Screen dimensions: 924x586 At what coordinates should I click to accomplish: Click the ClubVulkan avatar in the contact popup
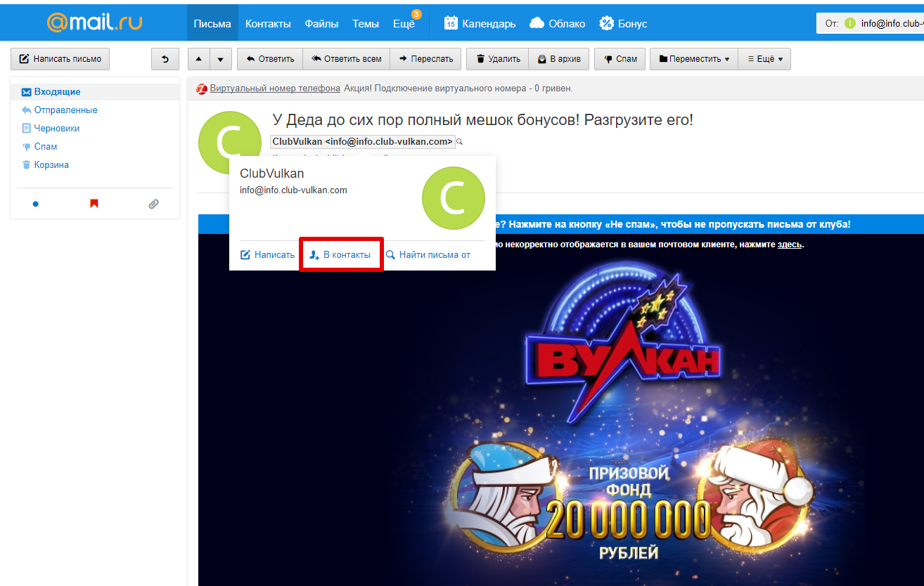click(x=454, y=199)
